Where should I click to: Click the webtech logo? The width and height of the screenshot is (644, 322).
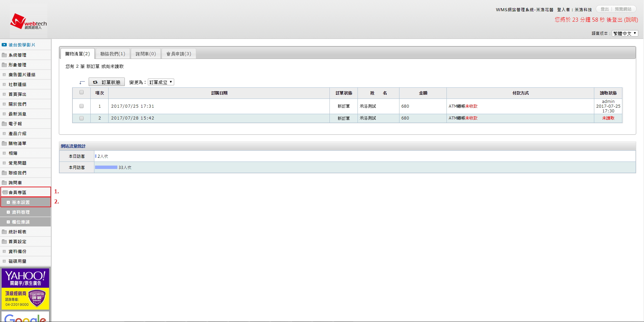(x=28, y=22)
